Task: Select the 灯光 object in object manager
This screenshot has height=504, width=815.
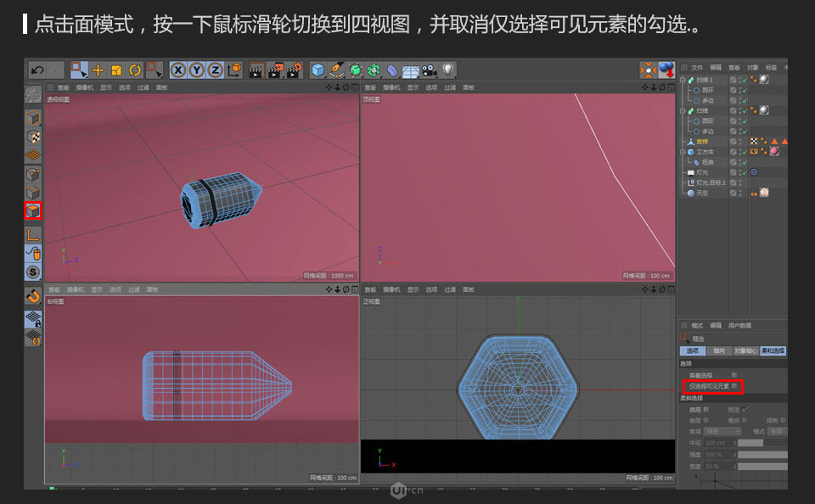Action: tap(700, 171)
